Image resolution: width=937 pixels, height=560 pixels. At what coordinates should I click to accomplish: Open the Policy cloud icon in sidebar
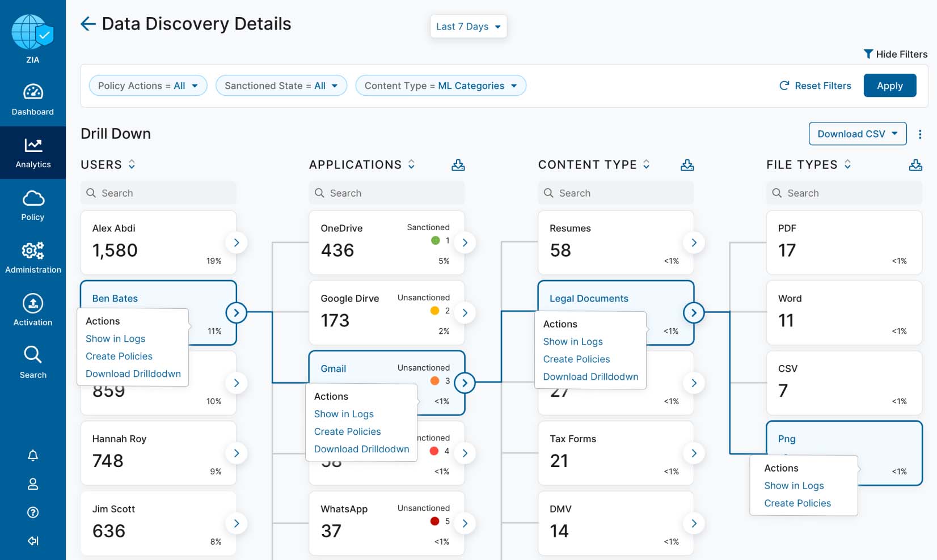click(x=33, y=205)
